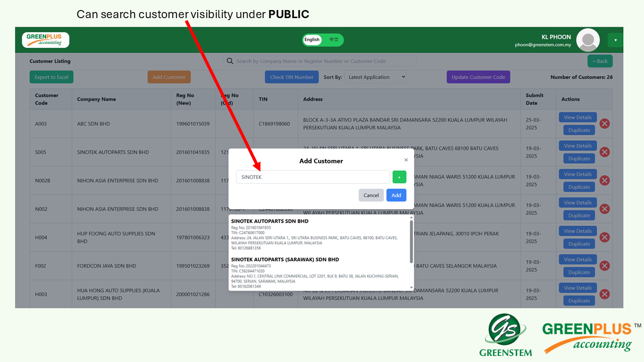Delete customer N002 with red X
The width and height of the screenshot is (644, 362).
click(605, 209)
